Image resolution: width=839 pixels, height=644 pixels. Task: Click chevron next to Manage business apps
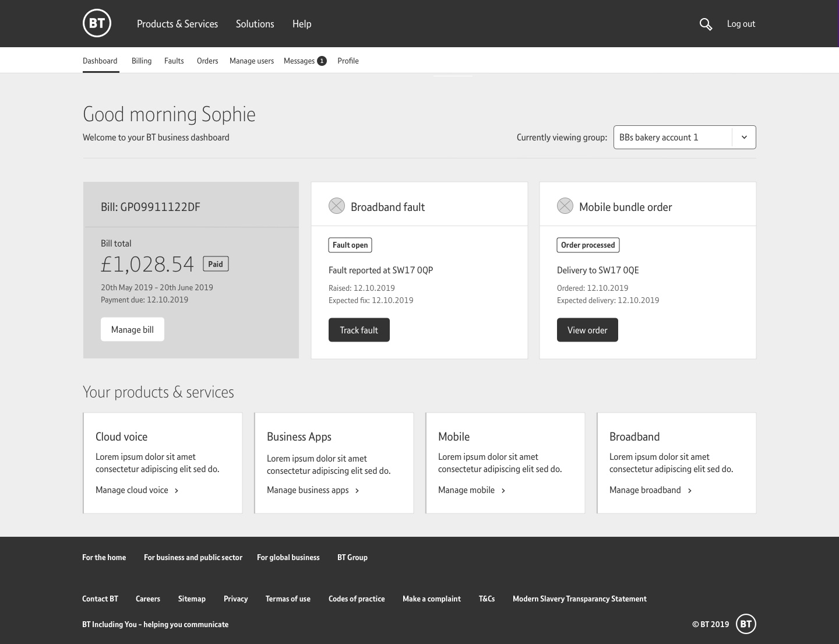(x=357, y=491)
